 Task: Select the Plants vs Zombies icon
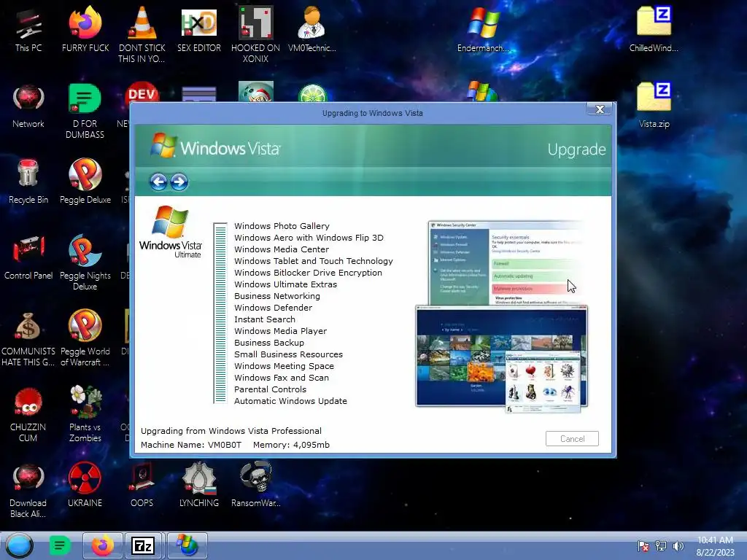[x=85, y=414]
